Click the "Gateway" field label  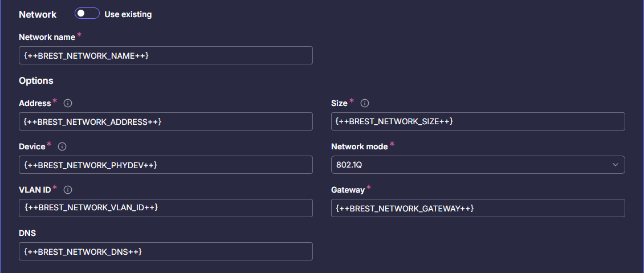pyautogui.click(x=348, y=190)
